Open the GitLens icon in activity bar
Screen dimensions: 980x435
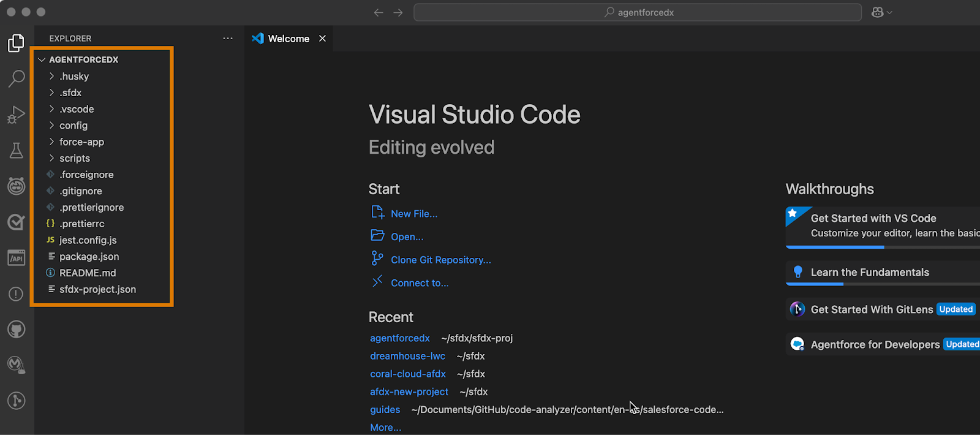[x=17, y=401]
